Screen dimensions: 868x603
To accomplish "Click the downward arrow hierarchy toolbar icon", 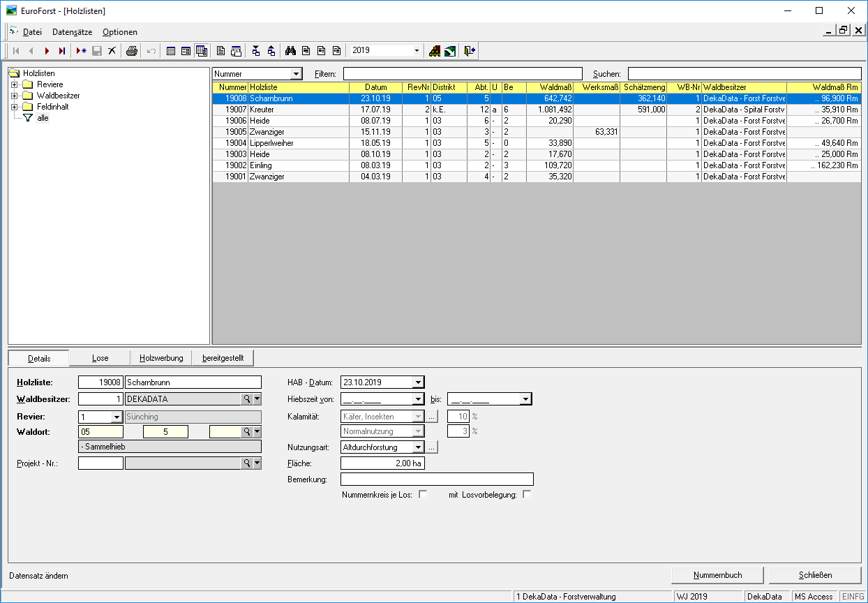I will tap(256, 51).
